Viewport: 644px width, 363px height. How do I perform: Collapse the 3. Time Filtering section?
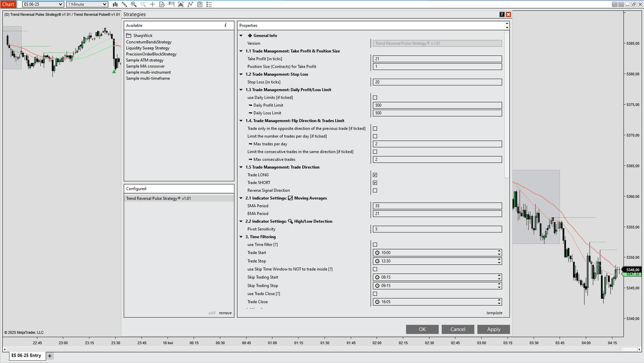[241, 237]
